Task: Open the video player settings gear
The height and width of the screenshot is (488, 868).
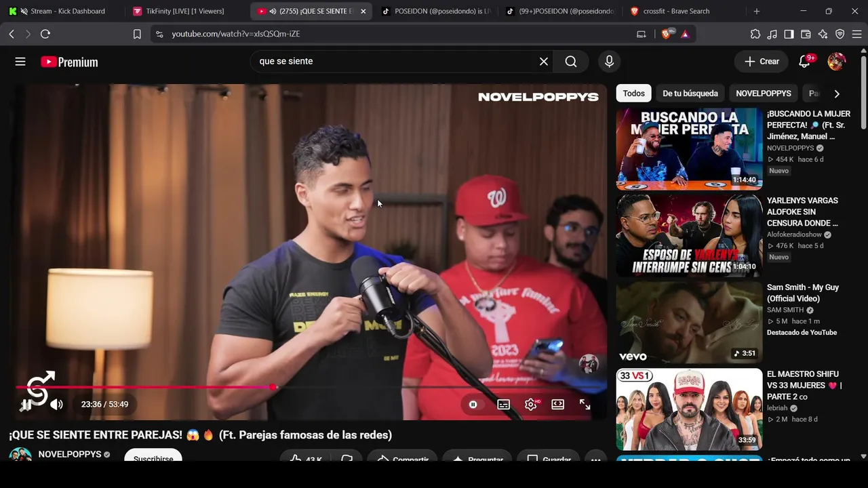Action: (x=531, y=405)
